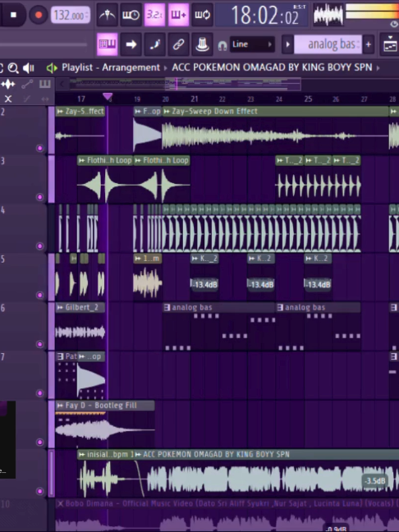Toggle wait for input before recording
Image resolution: width=399 pixels, height=532 pixels.
tap(131, 15)
